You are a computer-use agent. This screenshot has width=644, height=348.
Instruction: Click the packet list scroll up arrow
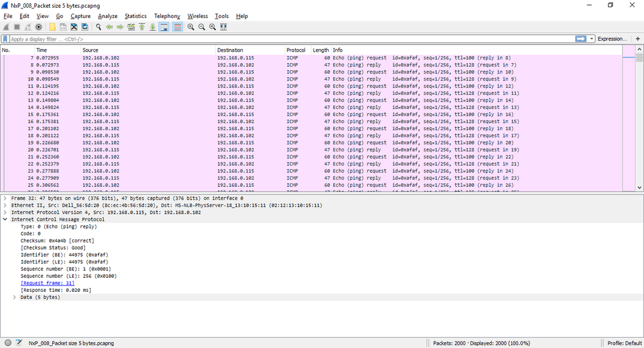coord(639,49)
